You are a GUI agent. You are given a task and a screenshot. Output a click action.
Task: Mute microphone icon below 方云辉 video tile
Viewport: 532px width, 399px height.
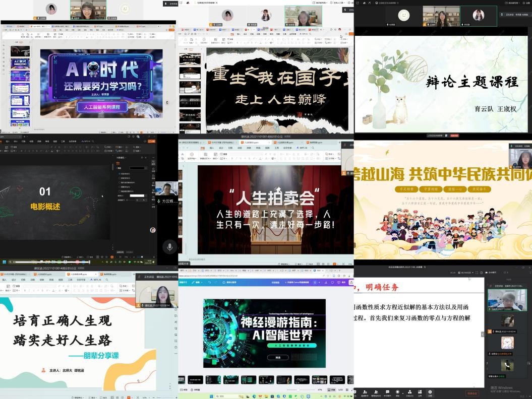(x=169, y=247)
